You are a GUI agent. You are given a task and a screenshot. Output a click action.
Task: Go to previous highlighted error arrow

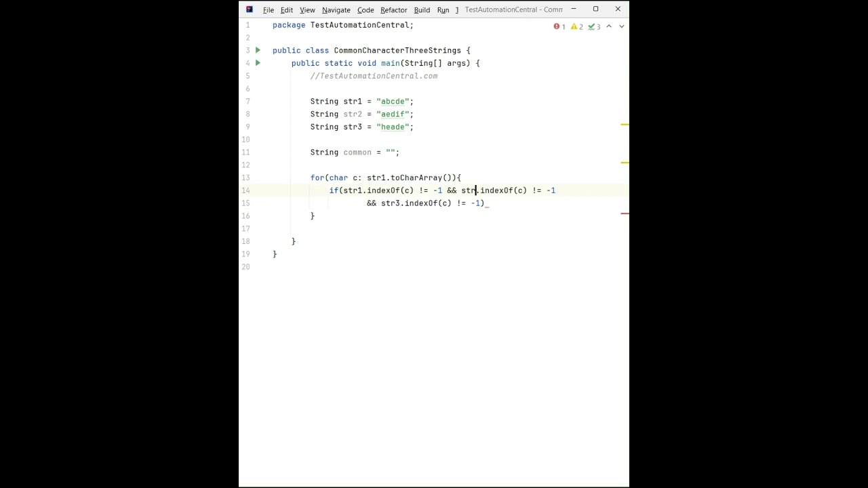tap(609, 26)
